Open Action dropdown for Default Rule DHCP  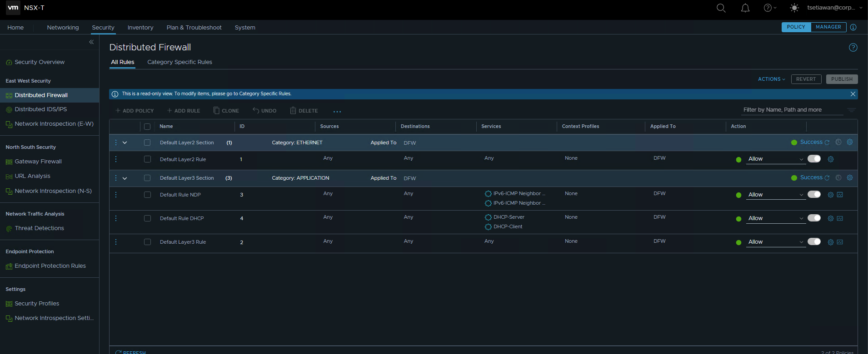[776, 218]
